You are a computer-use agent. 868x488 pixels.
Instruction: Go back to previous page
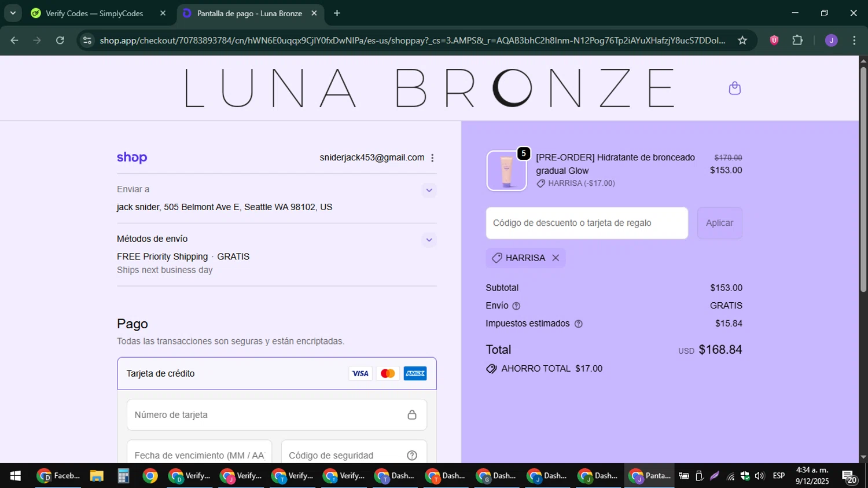click(14, 41)
